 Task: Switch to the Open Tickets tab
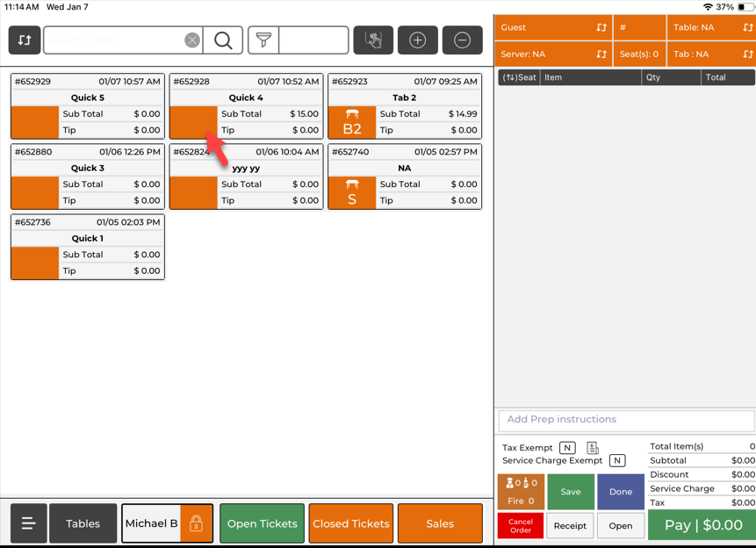262,523
